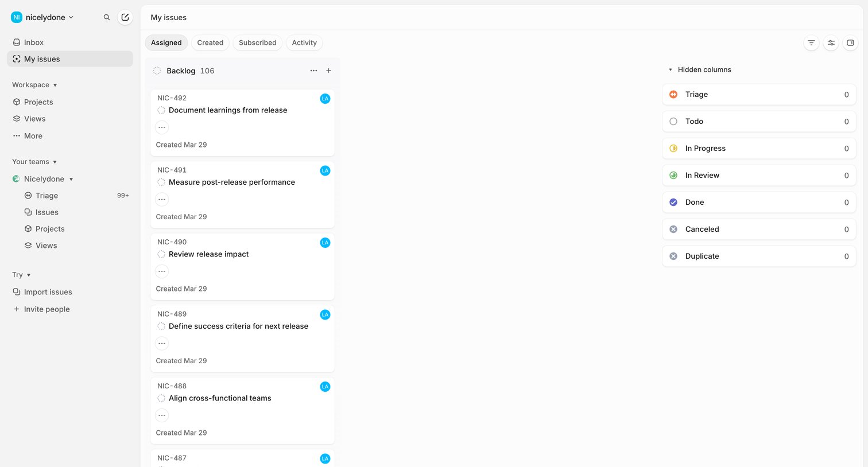Switch to the Activity tab

pyautogui.click(x=304, y=42)
